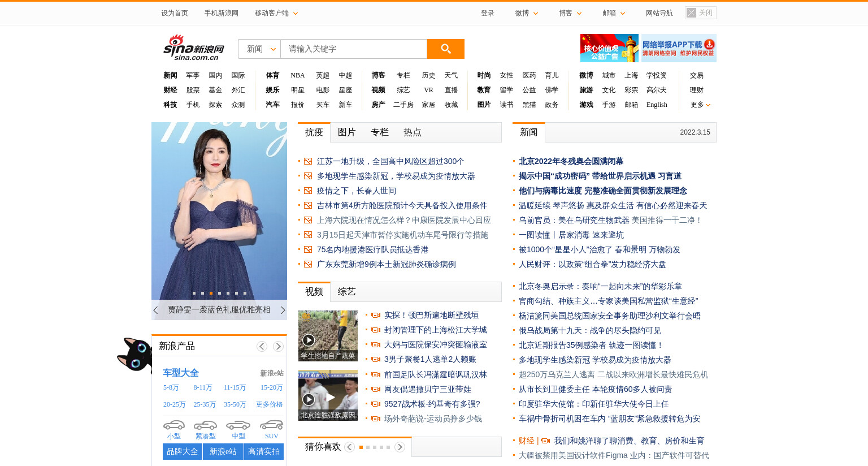This screenshot has height=466, width=868.
Task: Click the 新浪e站 blue button
Action: (x=223, y=452)
